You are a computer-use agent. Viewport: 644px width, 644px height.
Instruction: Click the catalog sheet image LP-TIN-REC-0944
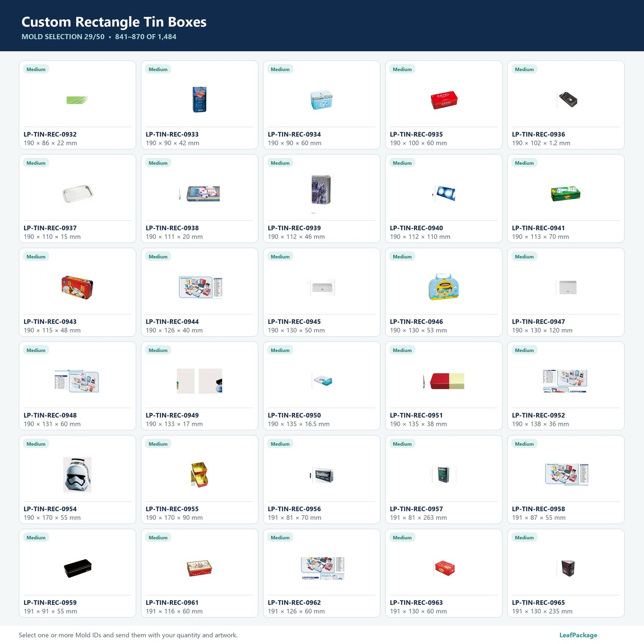click(x=201, y=287)
